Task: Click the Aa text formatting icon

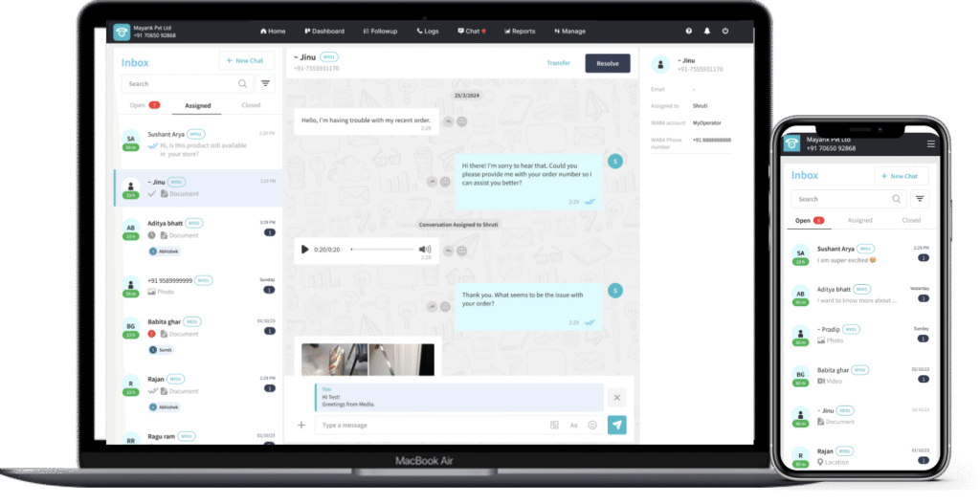Action: point(574,426)
